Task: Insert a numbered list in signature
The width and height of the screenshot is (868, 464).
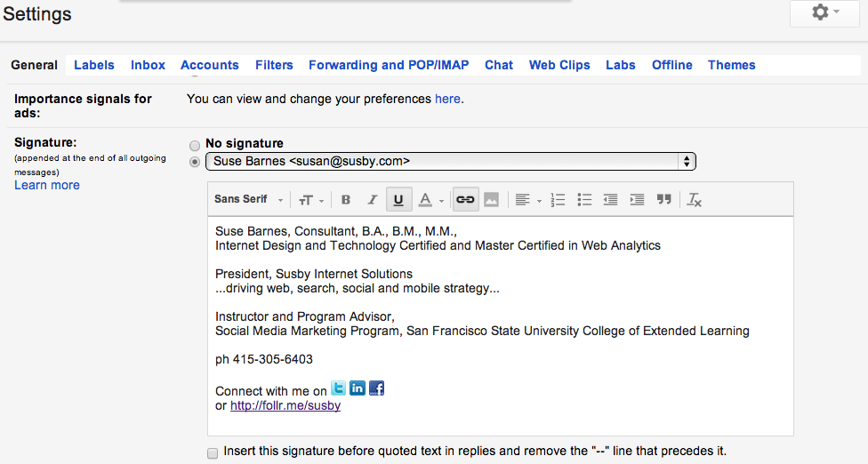Action: tap(558, 200)
